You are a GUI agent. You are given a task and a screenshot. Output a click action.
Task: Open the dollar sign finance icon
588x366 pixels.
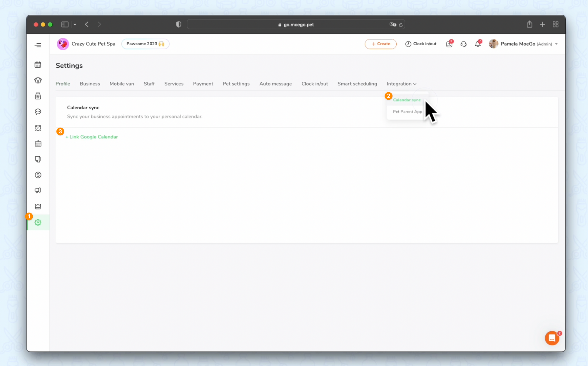[x=38, y=175]
